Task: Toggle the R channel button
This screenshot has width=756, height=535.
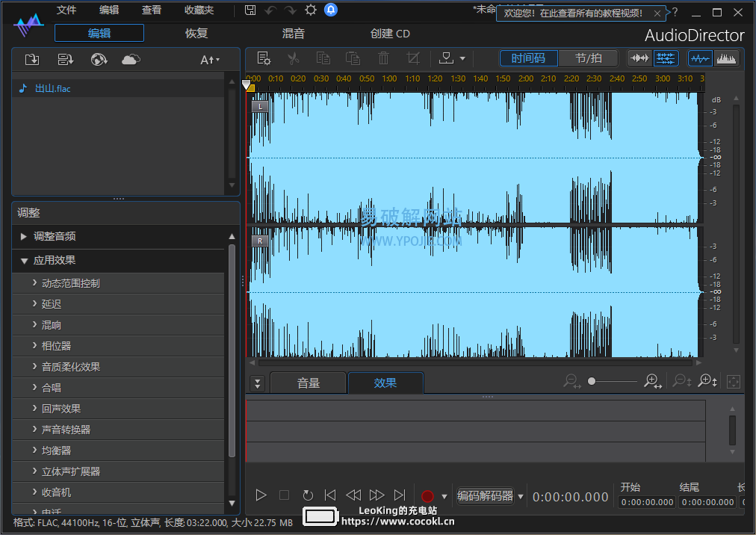Action: (x=260, y=241)
